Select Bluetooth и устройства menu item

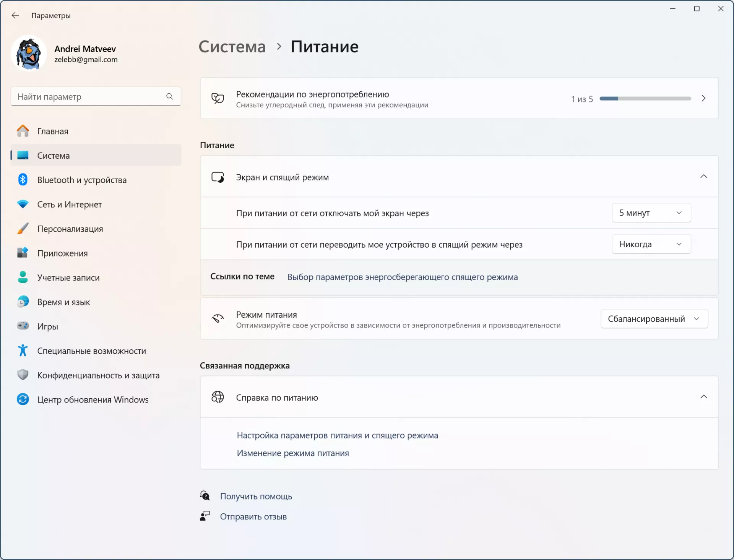click(x=96, y=180)
